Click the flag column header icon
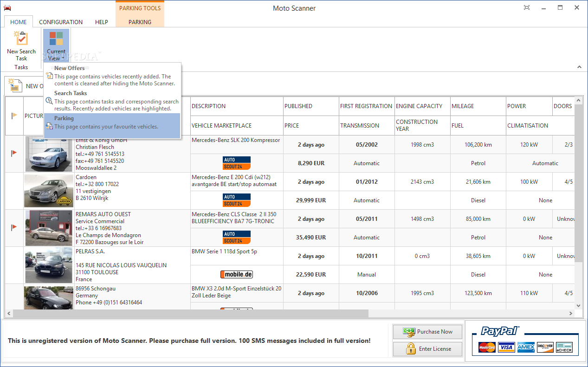This screenshot has height=367, width=588. pos(14,116)
